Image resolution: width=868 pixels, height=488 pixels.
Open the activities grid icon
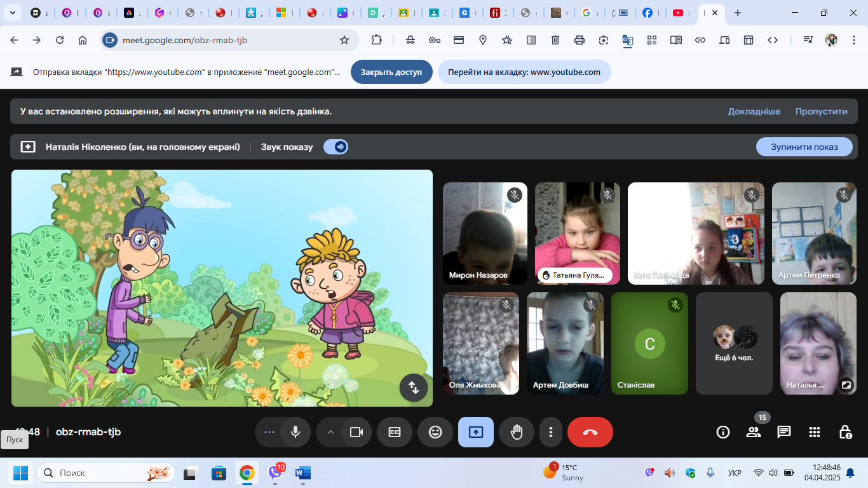click(815, 432)
